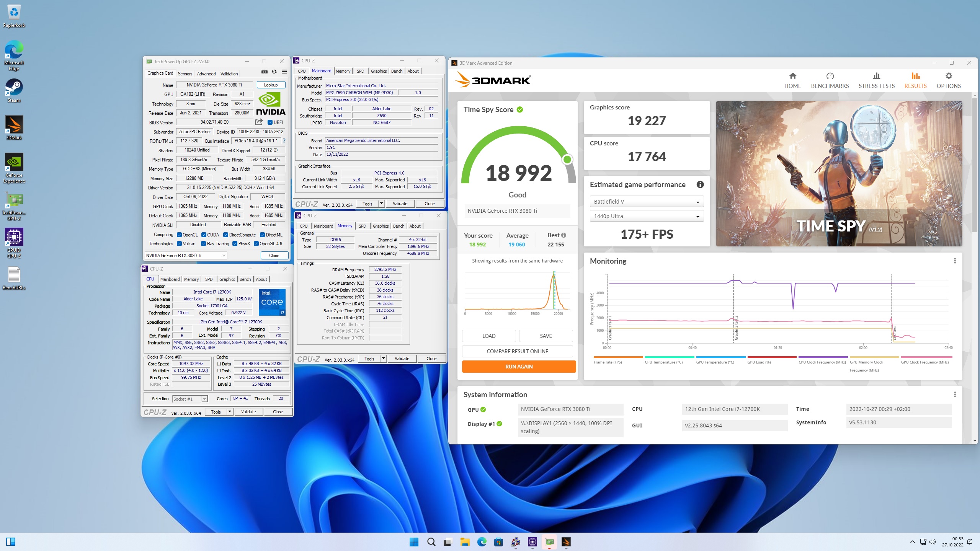
Task: Open the GPU-Z hamburger menu icon
Action: click(x=284, y=72)
